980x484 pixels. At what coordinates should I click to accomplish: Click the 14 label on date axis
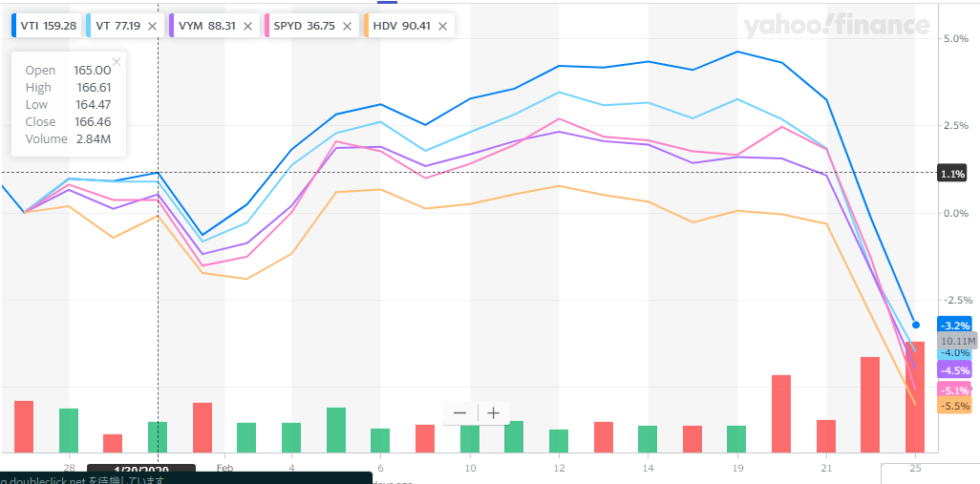coord(649,468)
